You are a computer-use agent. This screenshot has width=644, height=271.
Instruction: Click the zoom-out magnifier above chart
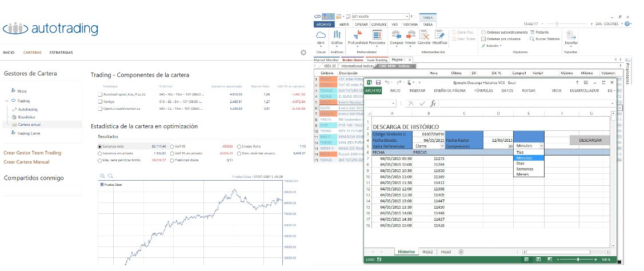click(109, 176)
